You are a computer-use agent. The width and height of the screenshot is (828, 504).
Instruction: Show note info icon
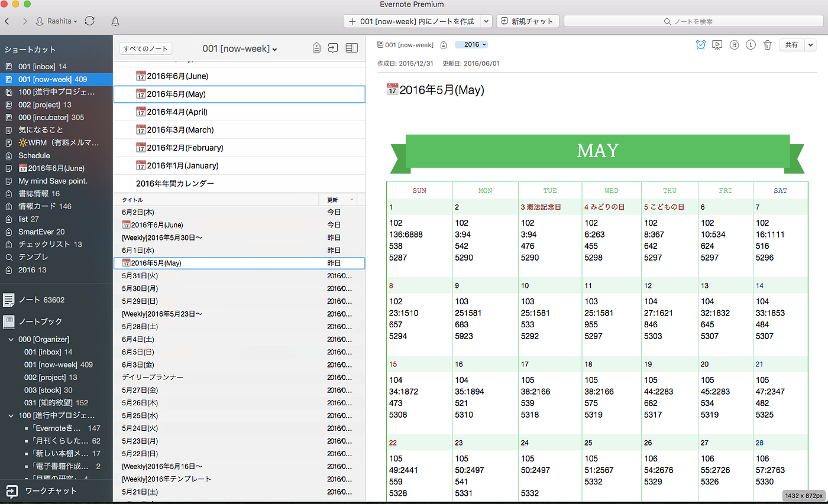[x=751, y=44]
